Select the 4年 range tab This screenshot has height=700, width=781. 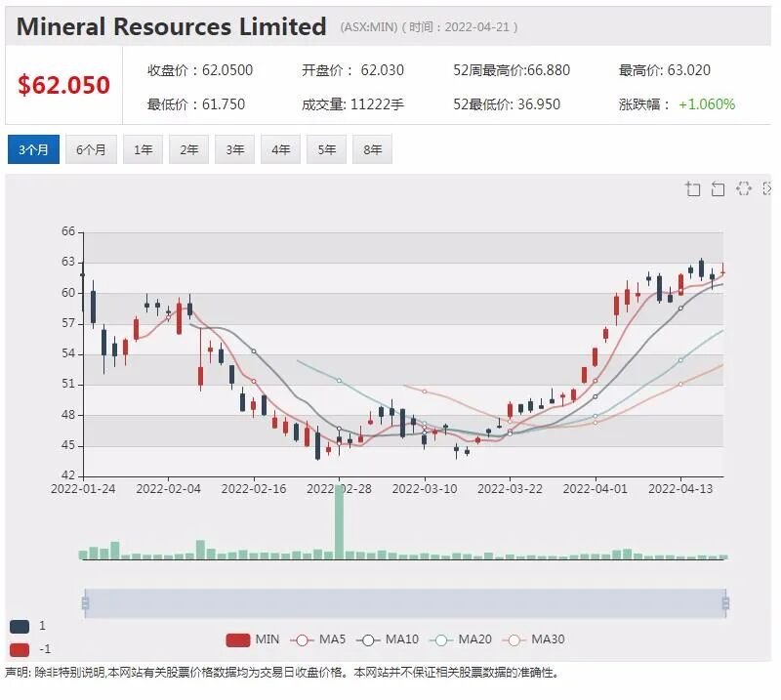280,149
